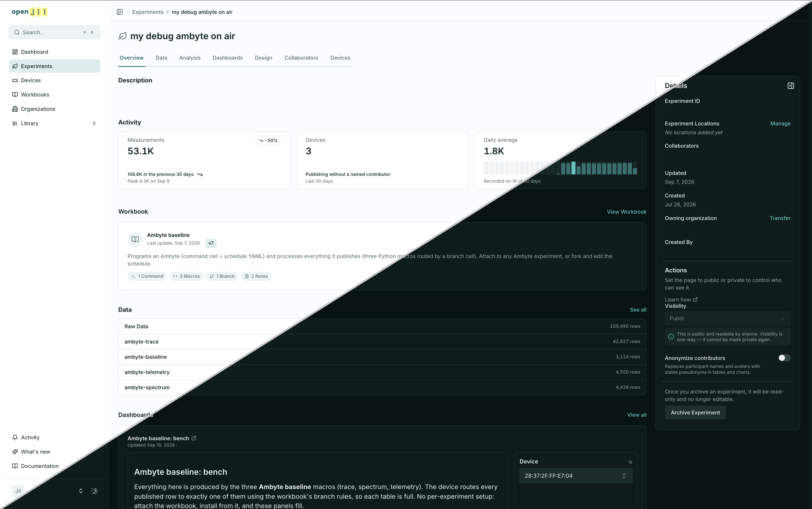The height and width of the screenshot is (509, 812).
Task: Click the 1 Command chip
Action: point(147,276)
